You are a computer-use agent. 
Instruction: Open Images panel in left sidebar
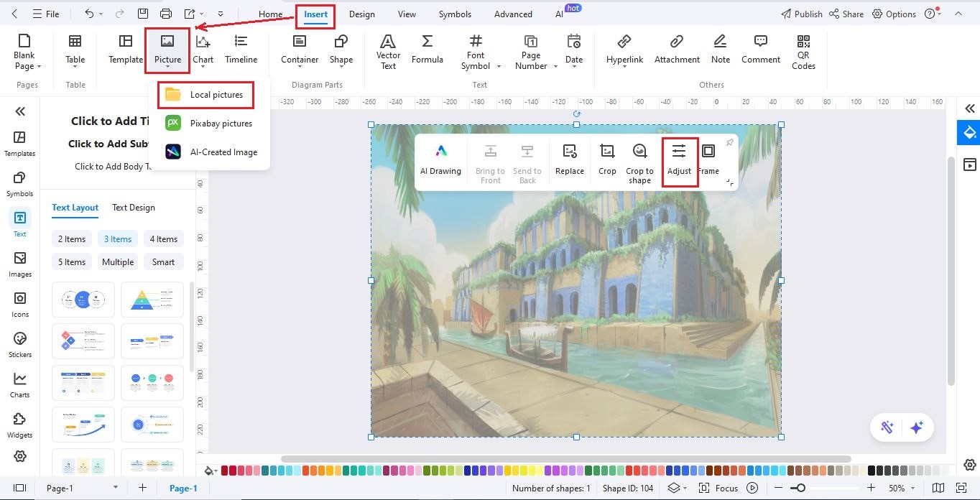(20, 264)
